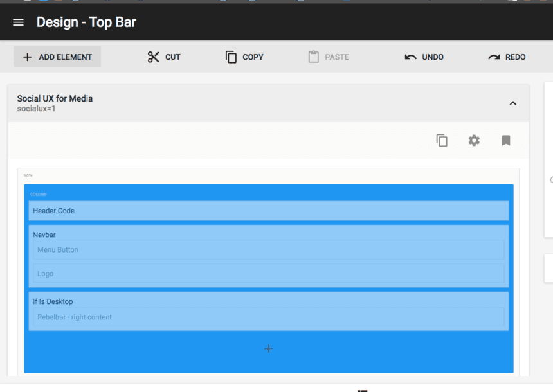
Task: Select the Column container label
Action: pos(39,194)
